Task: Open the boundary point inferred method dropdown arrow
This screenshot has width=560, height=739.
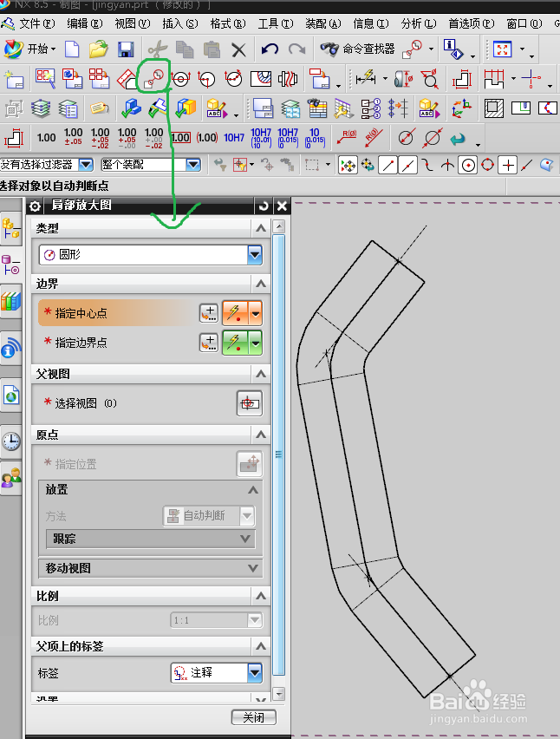Action: coord(256,343)
